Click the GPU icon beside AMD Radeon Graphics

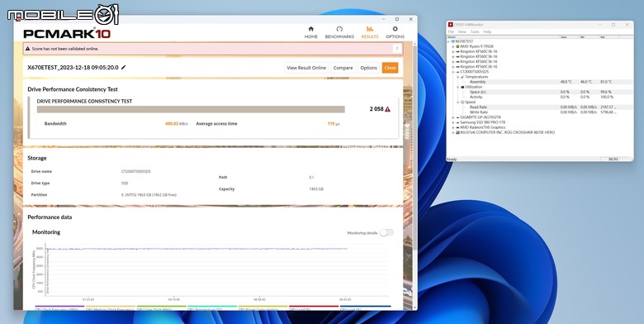pyautogui.click(x=457, y=127)
